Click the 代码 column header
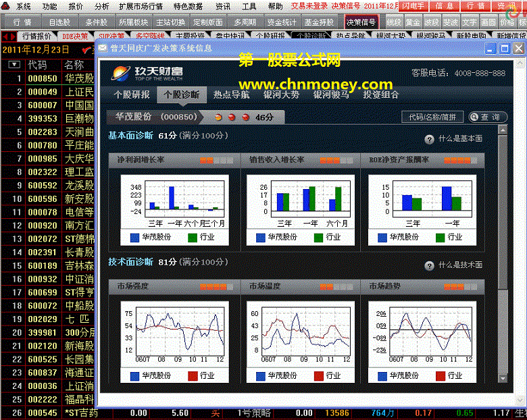Image resolution: width=527 pixels, height=420 pixels. tap(37, 65)
